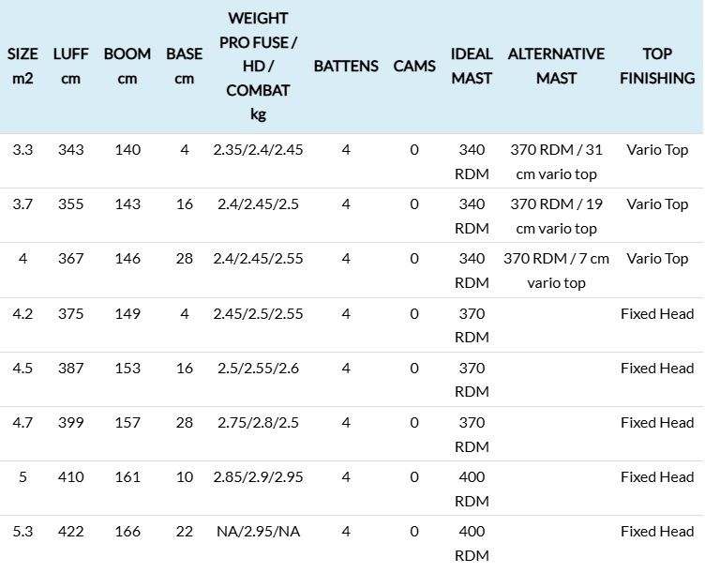Click the BATTENS column header
This screenshot has height=588, width=705.
point(346,66)
